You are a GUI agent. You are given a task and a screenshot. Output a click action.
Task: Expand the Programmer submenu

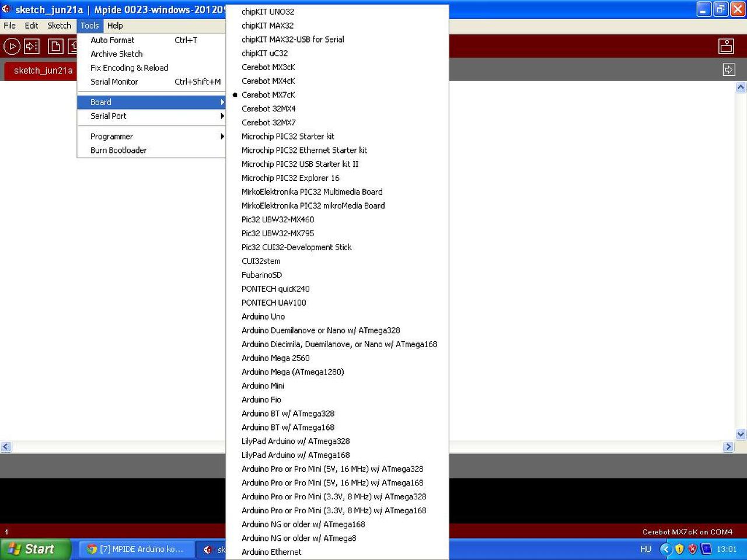(151, 136)
